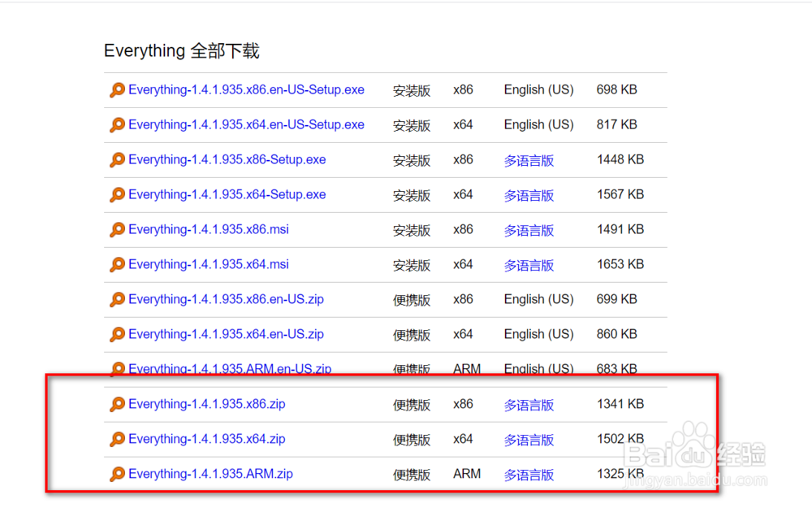
Task: Click the icon beside Everything-1.4.1.935.x86.en-US-Setup.exe
Action: click(117, 89)
